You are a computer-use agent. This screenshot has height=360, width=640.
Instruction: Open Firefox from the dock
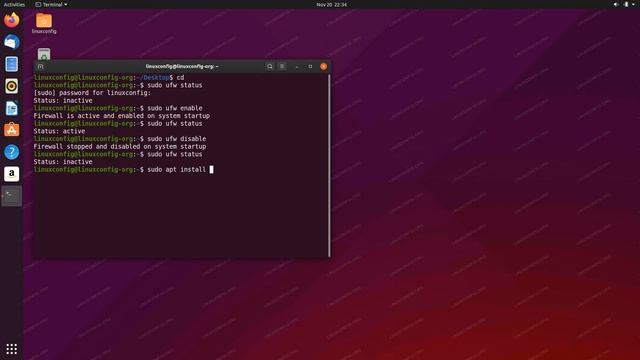tap(11, 20)
